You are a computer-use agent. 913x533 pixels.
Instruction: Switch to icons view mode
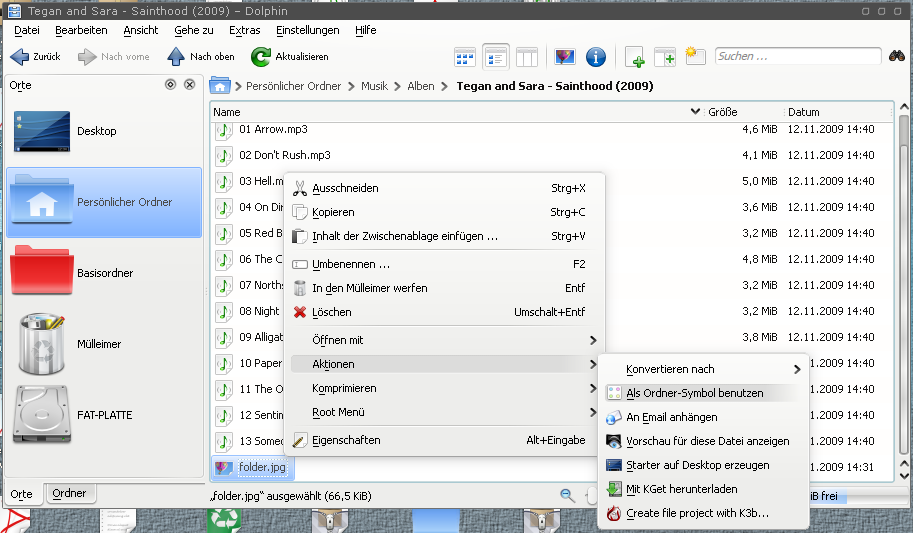(x=464, y=57)
